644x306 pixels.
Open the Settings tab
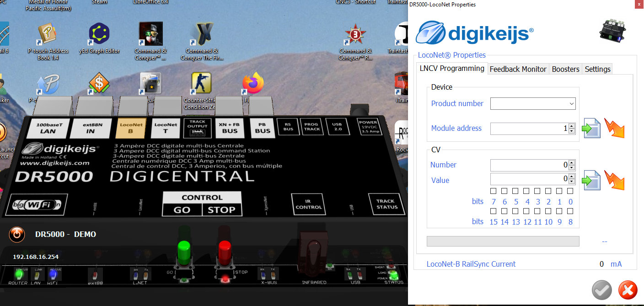[x=598, y=69]
